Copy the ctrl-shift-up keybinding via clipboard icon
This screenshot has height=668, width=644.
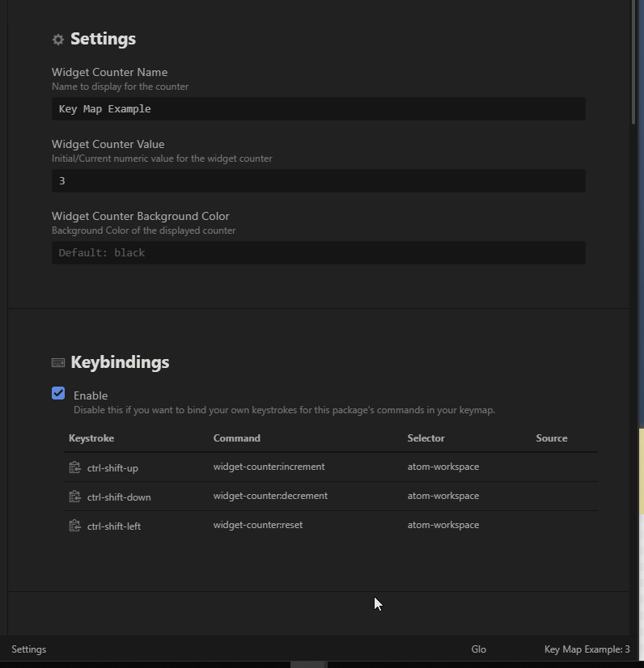pyautogui.click(x=75, y=467)
